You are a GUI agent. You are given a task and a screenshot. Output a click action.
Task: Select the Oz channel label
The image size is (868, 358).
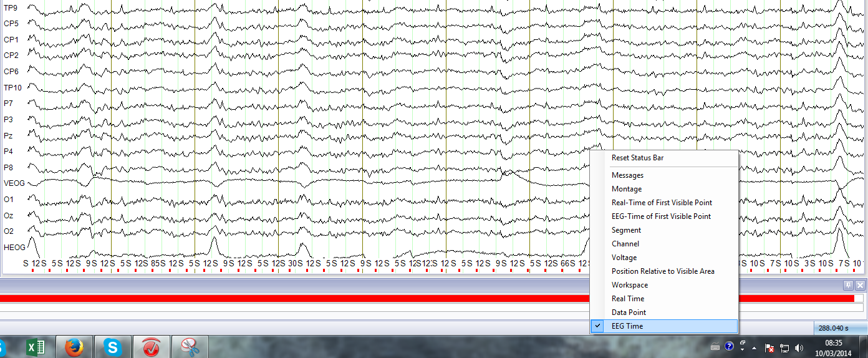click(8, 215)
